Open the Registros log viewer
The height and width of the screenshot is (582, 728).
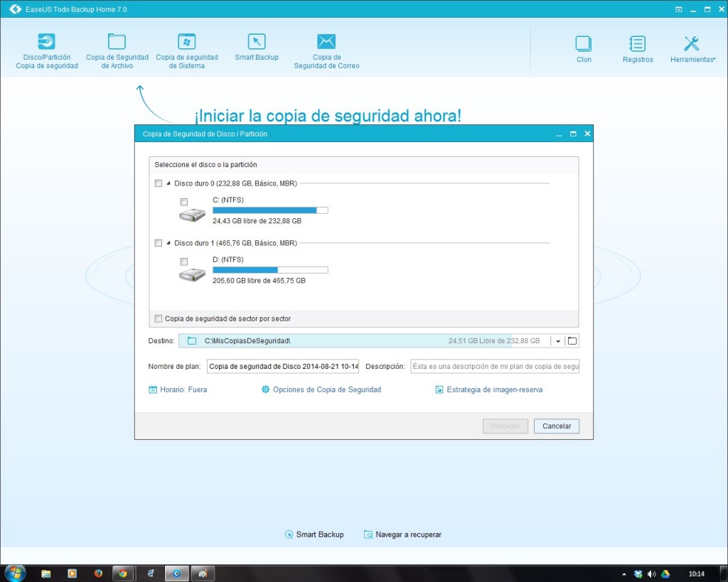coord(638,49)
